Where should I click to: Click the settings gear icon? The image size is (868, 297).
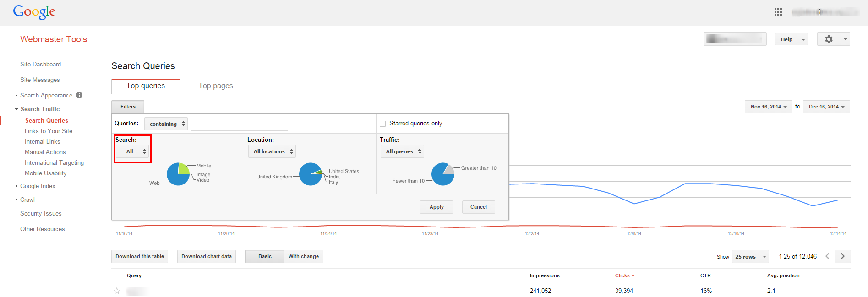pos(829,39)
